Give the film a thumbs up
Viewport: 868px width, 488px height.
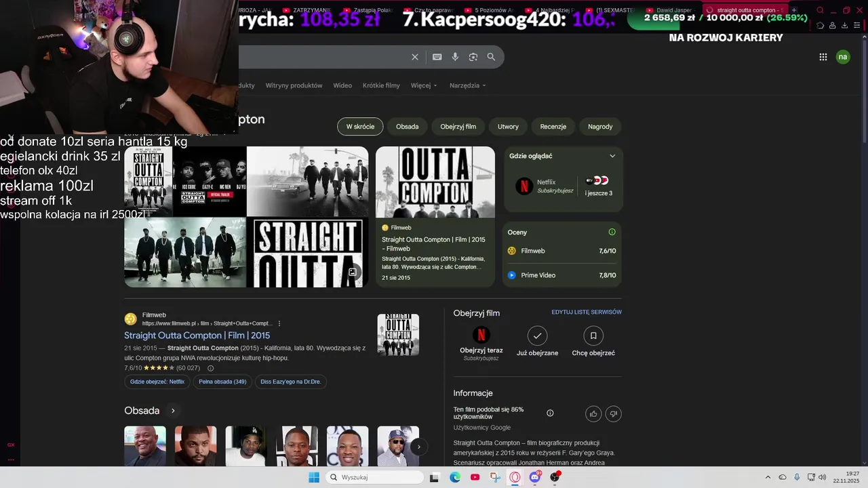593,413
